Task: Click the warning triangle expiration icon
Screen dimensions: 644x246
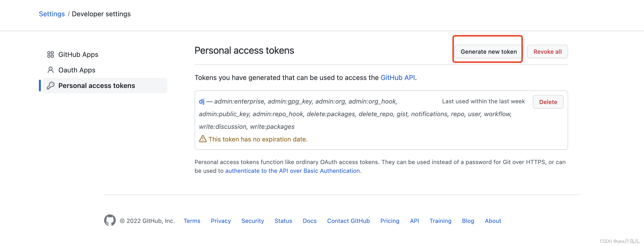Action: [x=203, y=139]
